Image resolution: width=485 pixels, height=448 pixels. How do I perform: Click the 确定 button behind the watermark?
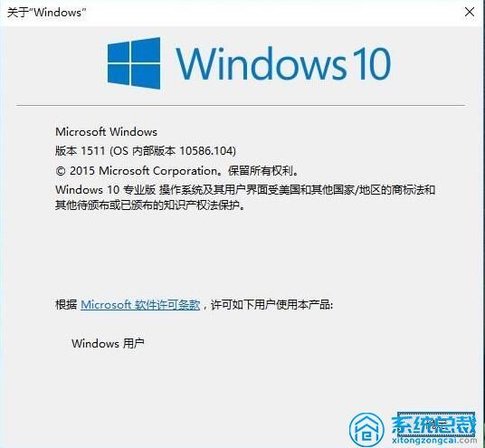(x=436, y=424)
